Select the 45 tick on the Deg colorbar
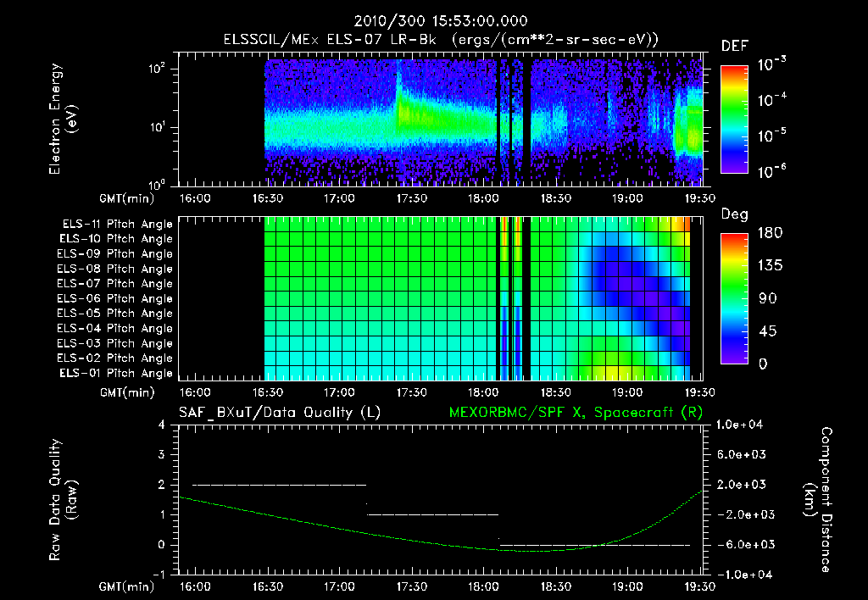Screen dimensions: 868x600 click(766, 331)
